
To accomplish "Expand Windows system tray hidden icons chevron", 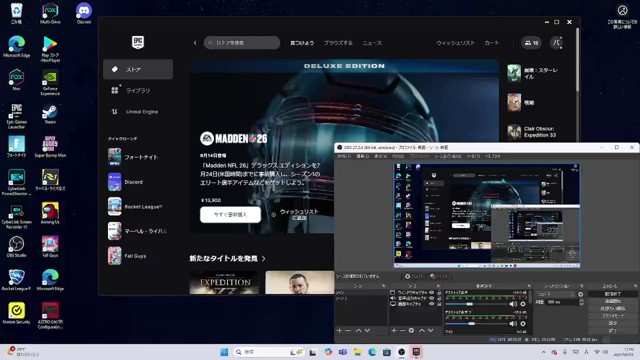I will [543, 352].
